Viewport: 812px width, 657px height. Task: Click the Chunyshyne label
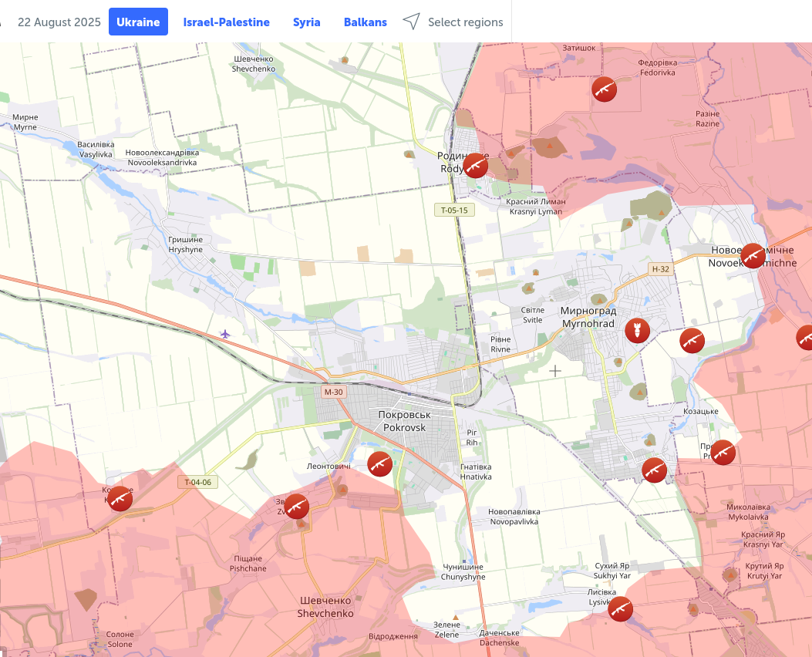463,571
